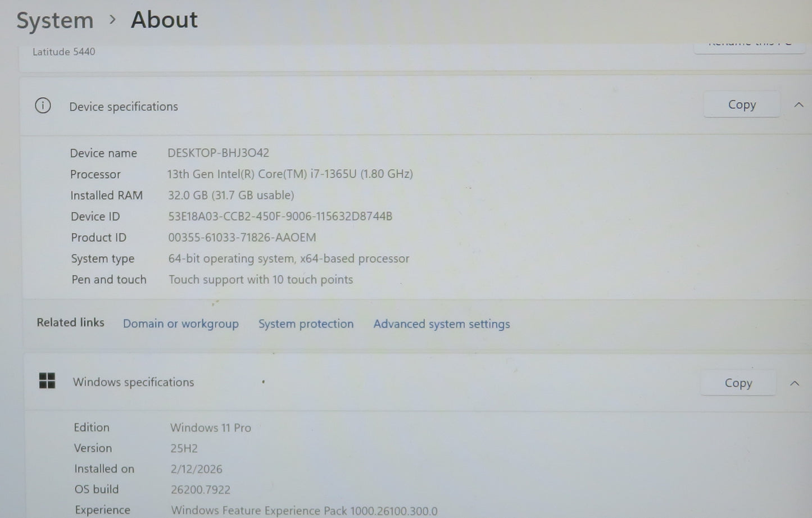Navigate back to System via breadcrumb
Image resolution: width=812 pixels, height=518 pixels.
pos(55,20)
